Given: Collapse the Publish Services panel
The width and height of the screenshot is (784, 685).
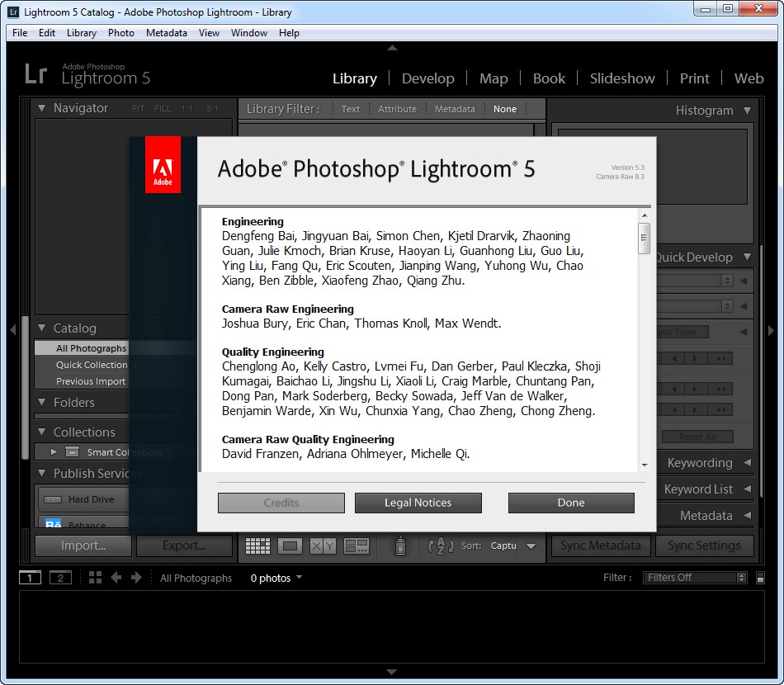Looking at the screenshot, I should pyautogui.click(x=42, y=473).
